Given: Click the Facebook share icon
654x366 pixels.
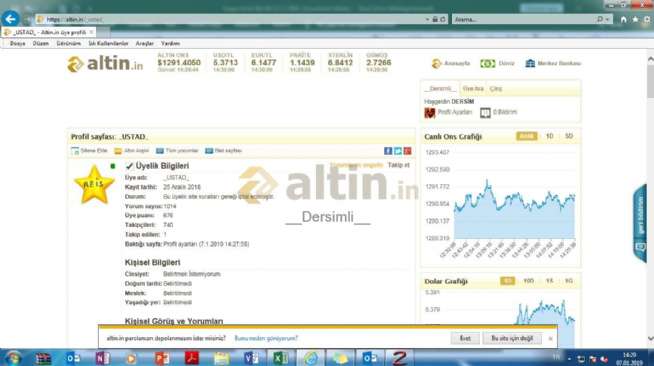Looking at the screenshot, I should coord(388,151).
